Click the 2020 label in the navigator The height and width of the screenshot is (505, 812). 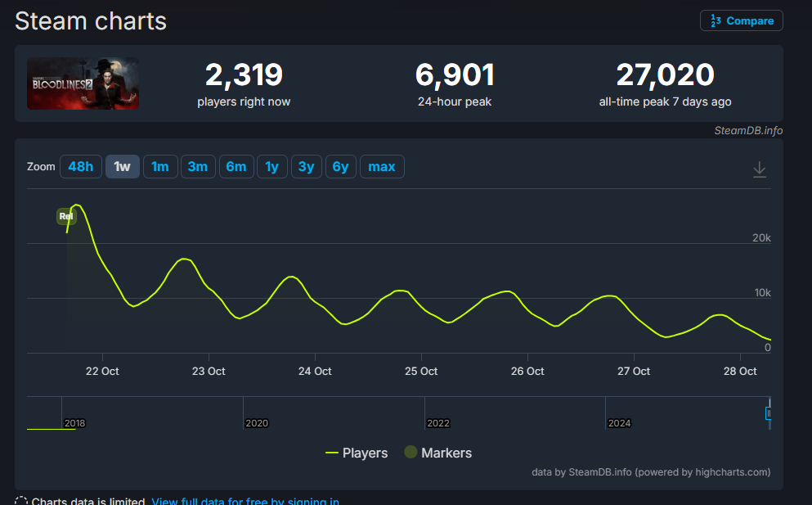tap(257, 423)
